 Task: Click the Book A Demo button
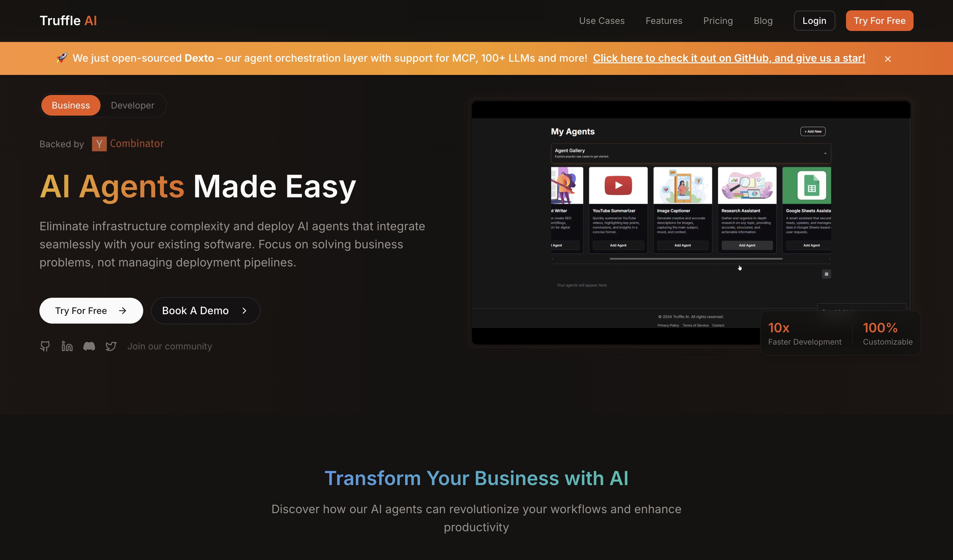(x=205, y=311)
